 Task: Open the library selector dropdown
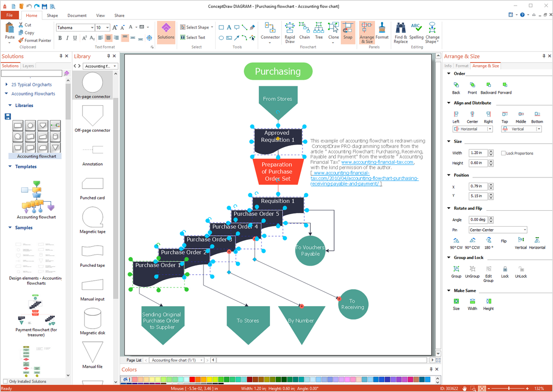click(x=100, y=66)
